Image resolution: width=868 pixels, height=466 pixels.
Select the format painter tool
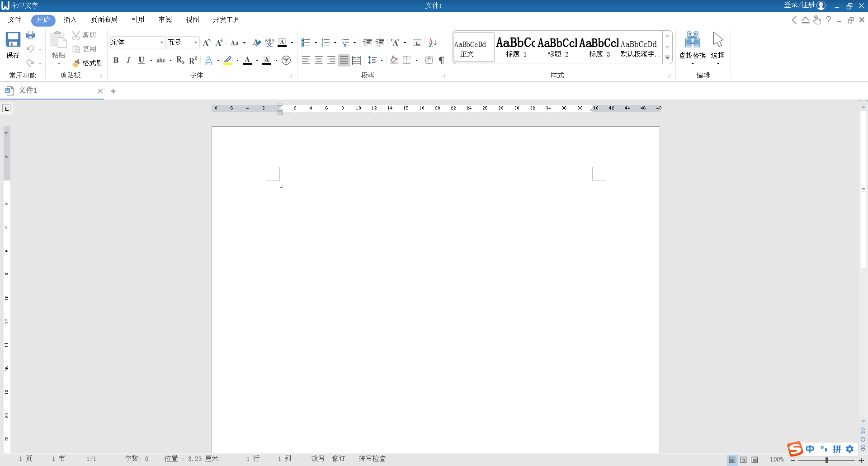[x=87, y=63]
